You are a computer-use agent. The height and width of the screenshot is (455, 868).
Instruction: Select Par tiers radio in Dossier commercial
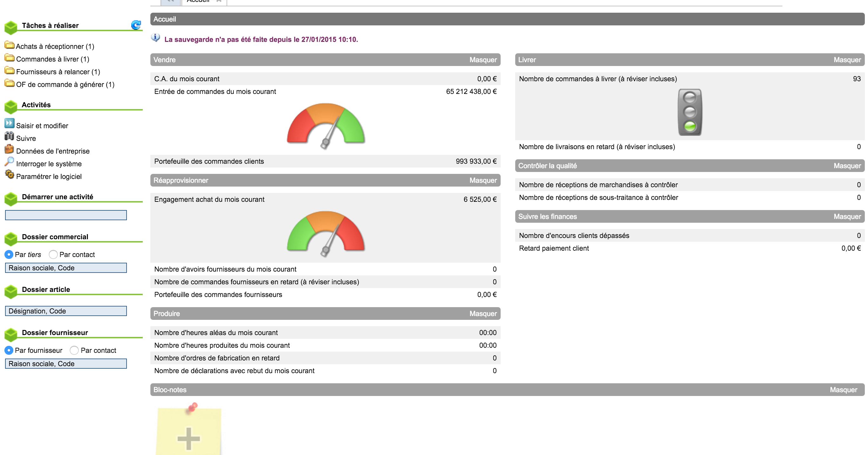[9, 254]
